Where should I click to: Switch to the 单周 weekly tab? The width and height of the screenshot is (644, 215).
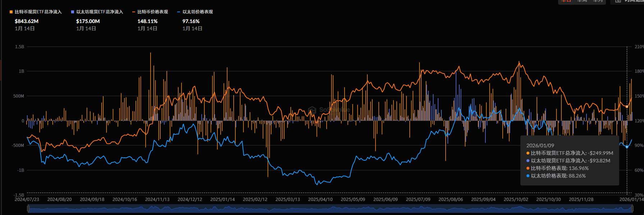coord(582,1)
